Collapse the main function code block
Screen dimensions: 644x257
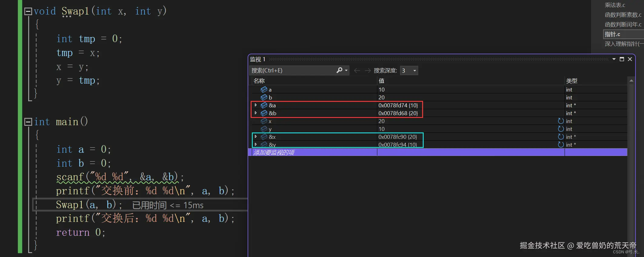coord(28,122)
